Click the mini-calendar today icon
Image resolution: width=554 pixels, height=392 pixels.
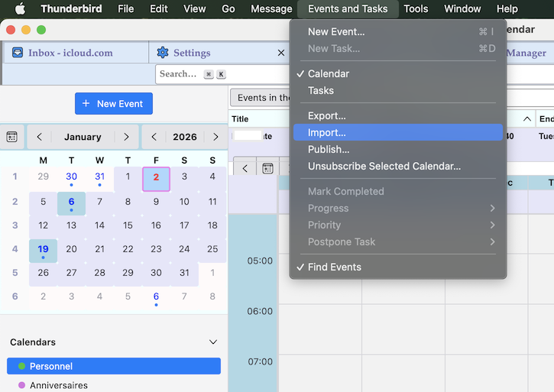pos(12,137)
